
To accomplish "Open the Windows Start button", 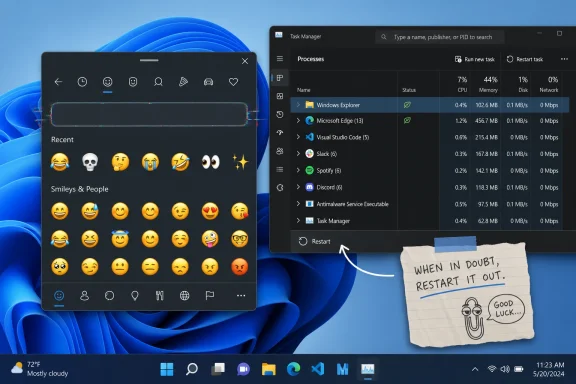I will point(167,369).
